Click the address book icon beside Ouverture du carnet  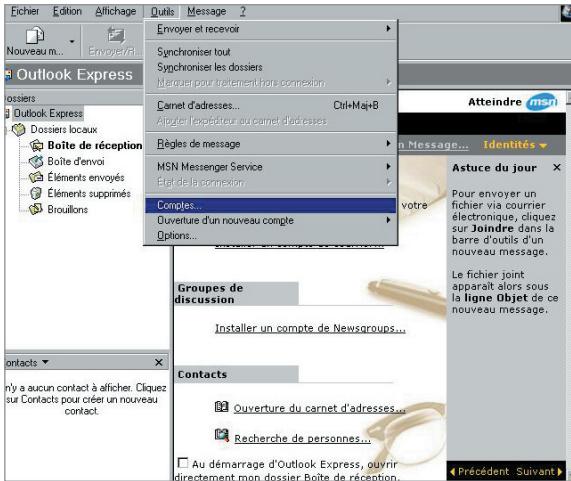click(x=221, y=407)
